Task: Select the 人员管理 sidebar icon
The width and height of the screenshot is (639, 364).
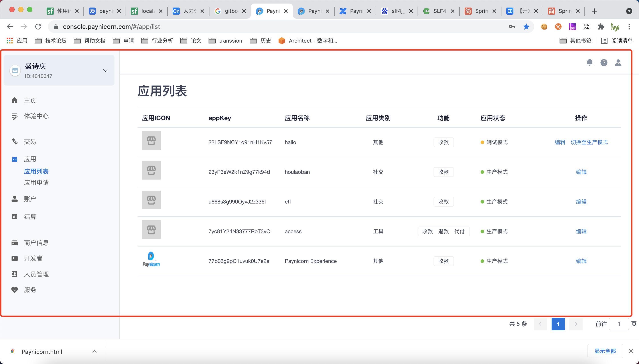Action: tap(36, 274)
